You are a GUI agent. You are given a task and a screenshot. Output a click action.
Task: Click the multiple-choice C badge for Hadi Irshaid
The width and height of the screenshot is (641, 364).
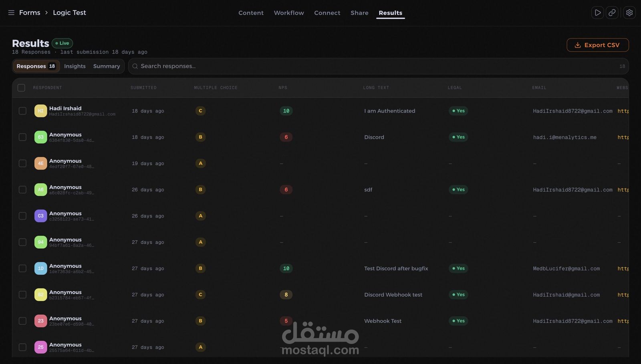coord(200,111)
